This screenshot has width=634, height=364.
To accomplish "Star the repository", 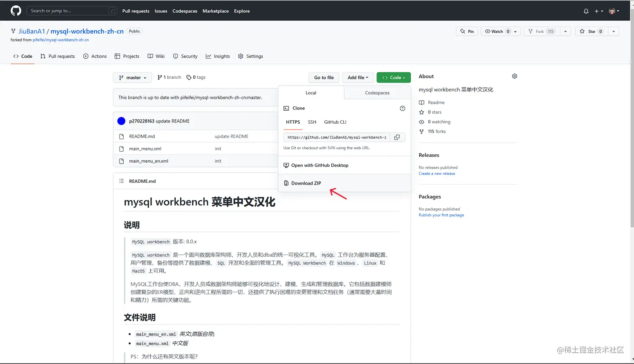I will click(592, 31).
